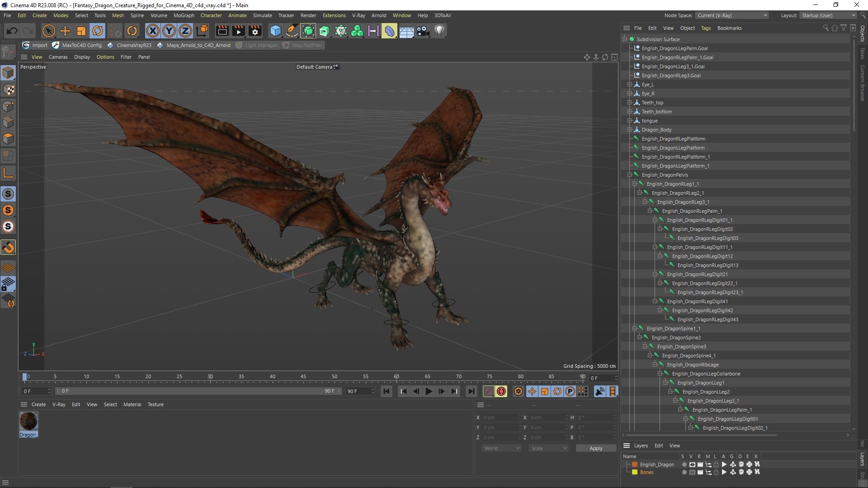Image resolution: width=868 pixels, height=488 pixels.
Task: Open Render View clapperboard icon
Action: [x=222, y=31]
